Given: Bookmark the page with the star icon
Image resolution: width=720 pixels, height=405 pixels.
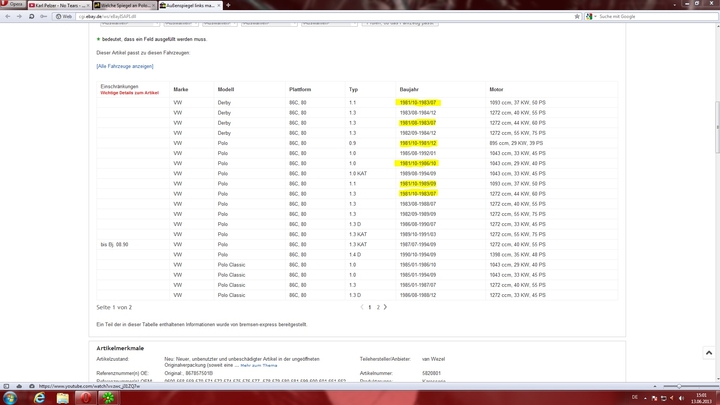Looking at the screenshot, I should 577,16.
